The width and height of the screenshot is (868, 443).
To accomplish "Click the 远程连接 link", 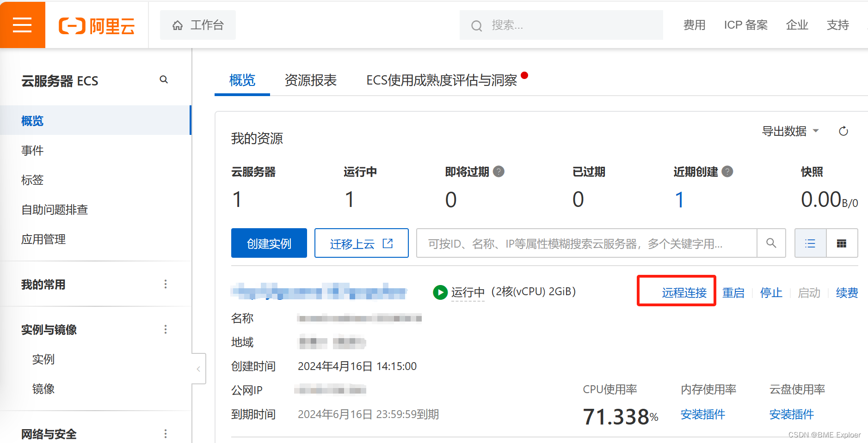I will [684, 292].
